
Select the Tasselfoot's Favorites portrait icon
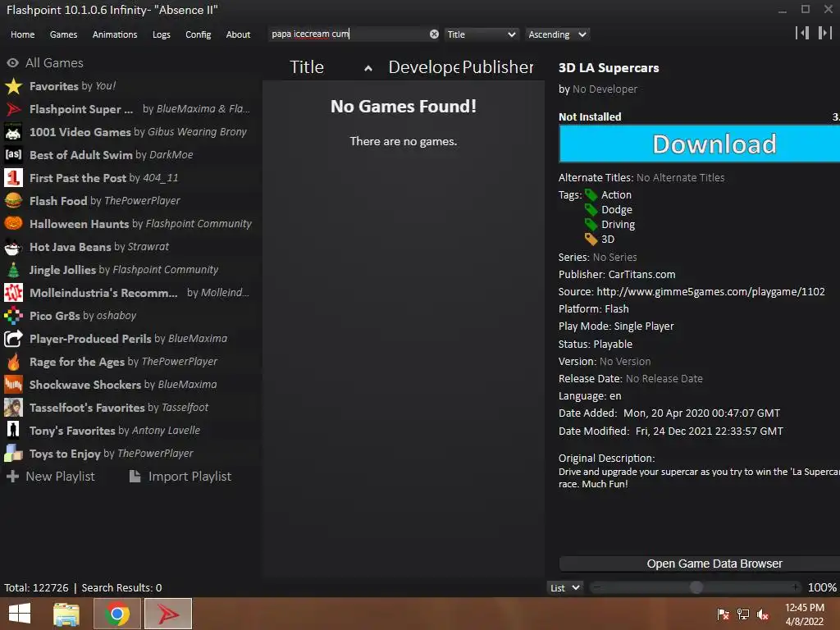point(13,408)
